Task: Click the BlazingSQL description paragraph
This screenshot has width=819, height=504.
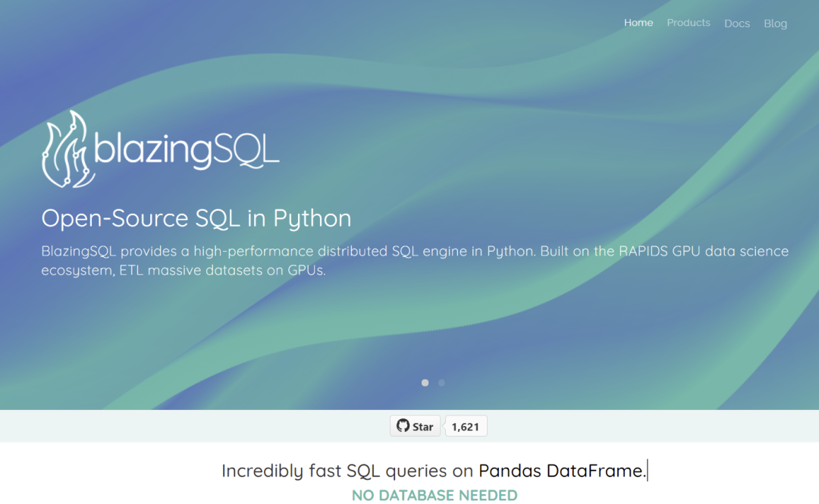Action: click(x=415, y=261)
